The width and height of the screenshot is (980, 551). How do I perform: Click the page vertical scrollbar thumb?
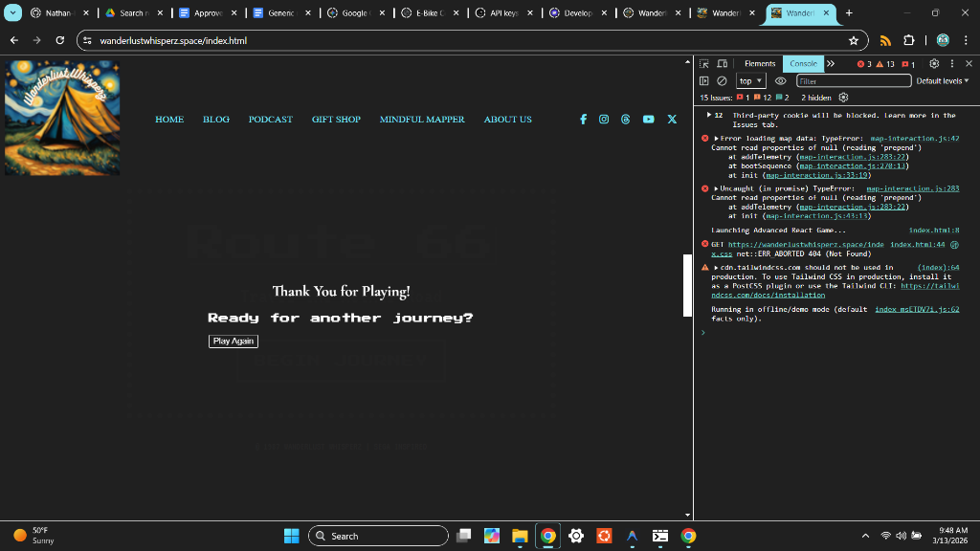687,285
